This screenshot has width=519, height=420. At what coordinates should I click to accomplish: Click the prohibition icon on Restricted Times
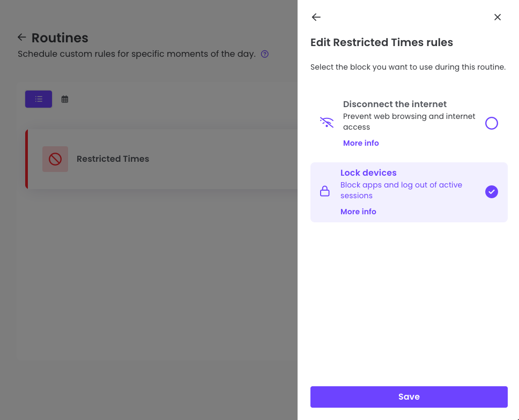55,159
